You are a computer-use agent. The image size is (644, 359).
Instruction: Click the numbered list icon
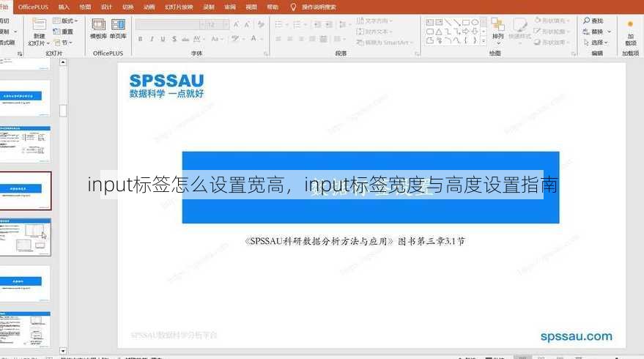point(297,25)
